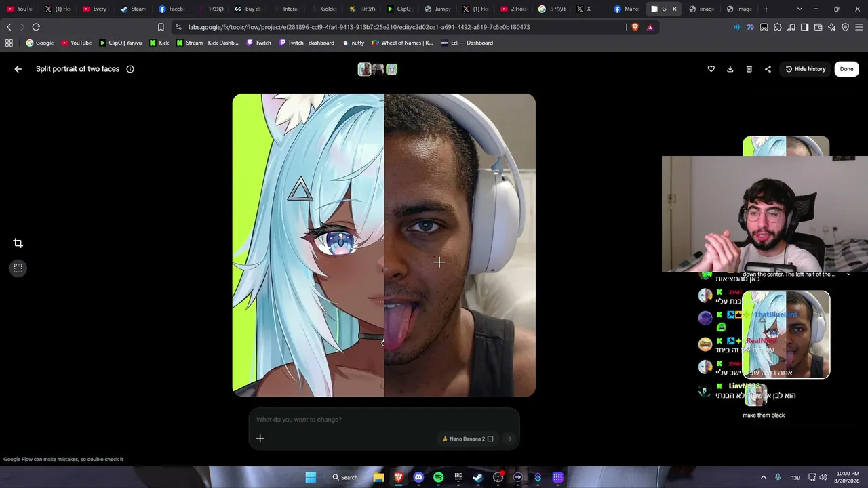Open Steam from the taskbar
This screenshot has height=488, width=868.
[478, 477]
